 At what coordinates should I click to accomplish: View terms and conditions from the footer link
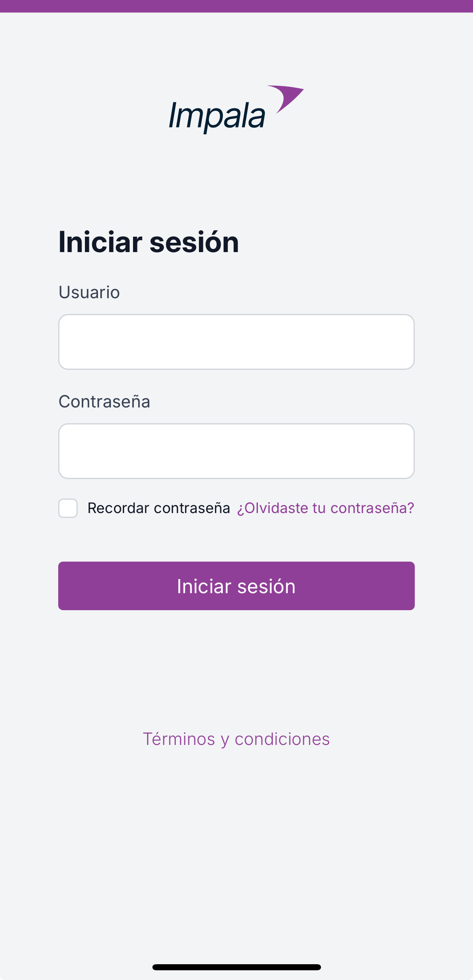tap(236, 739)
